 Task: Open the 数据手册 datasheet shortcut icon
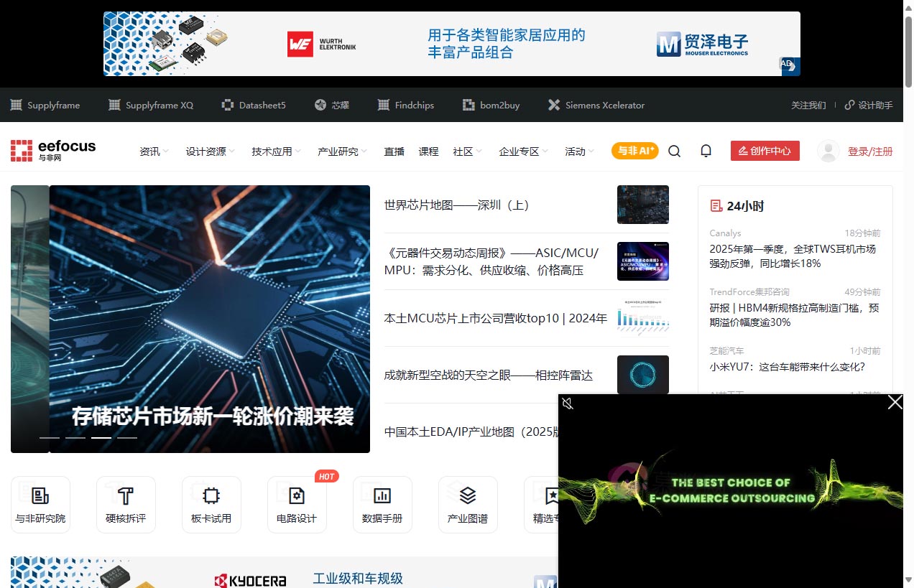(x=382, y=503)
